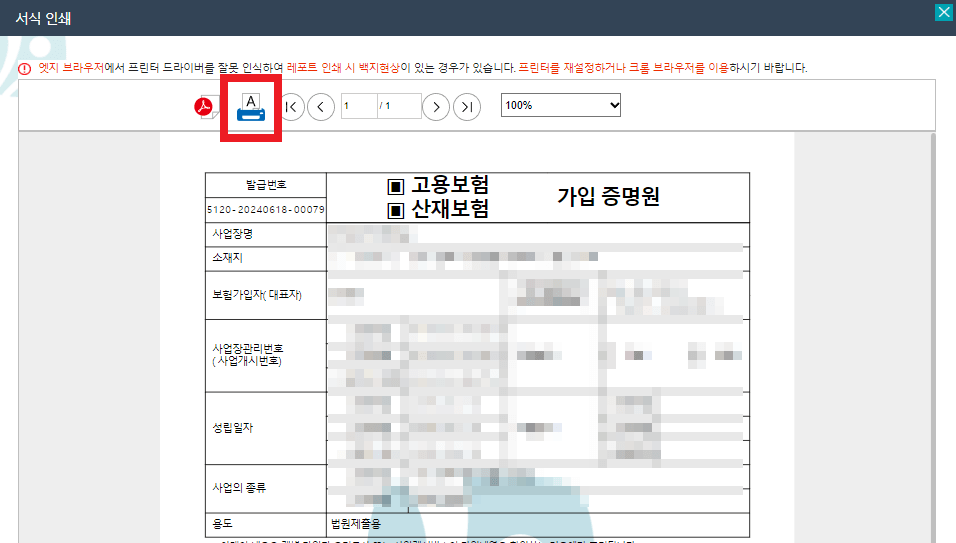This screenshot has width=956, height=543.
Task: Select the 성립일자 row label
Action: [232, 428]
